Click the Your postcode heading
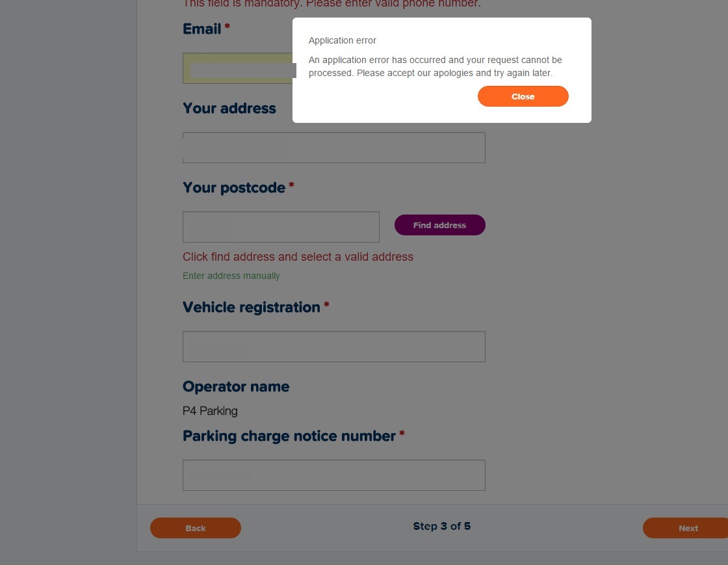Viewport: 728px width, 565px height. pyautogui.click(x=234, y=188)
